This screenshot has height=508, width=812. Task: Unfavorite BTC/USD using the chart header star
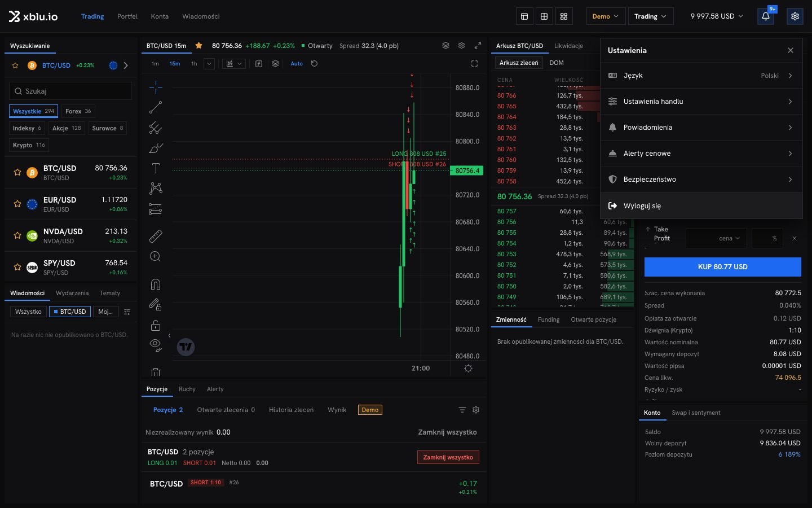pyautogui.click(x=198, y=46)
